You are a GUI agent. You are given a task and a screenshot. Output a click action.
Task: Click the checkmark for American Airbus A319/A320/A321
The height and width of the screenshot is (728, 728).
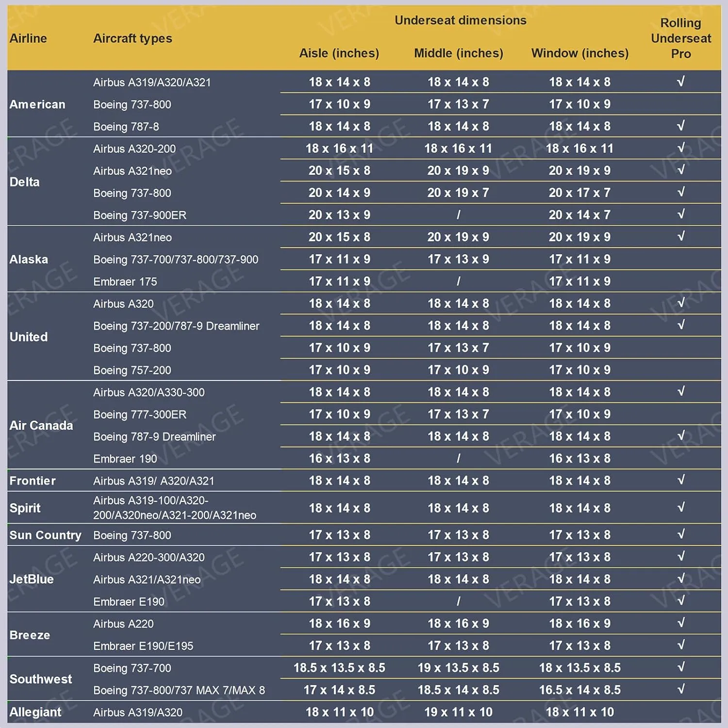coord(681,82)
